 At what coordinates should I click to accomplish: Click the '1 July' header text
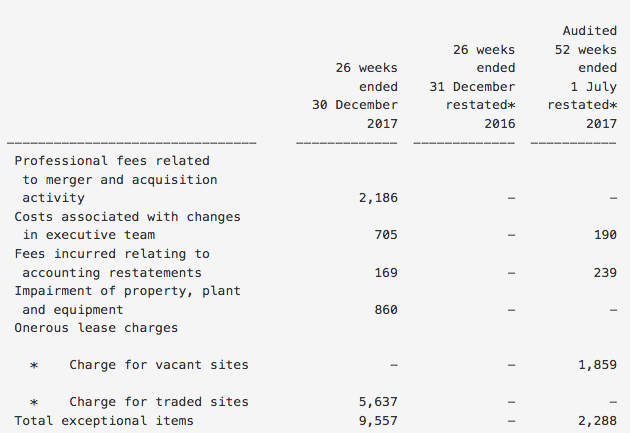593,87
